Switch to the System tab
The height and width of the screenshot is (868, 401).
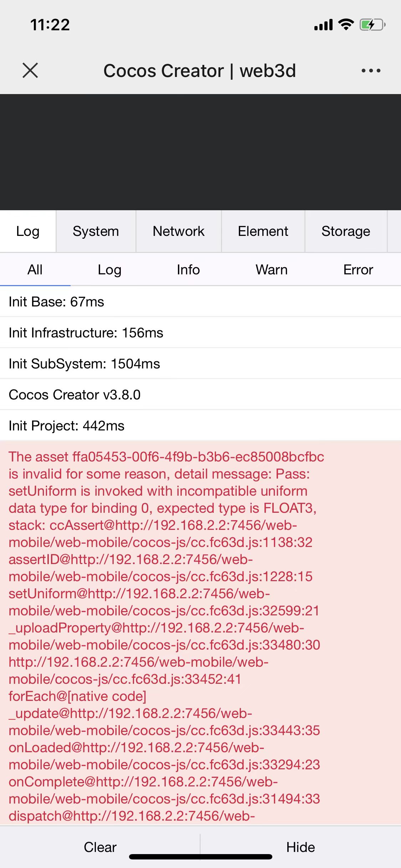point(96,231)
